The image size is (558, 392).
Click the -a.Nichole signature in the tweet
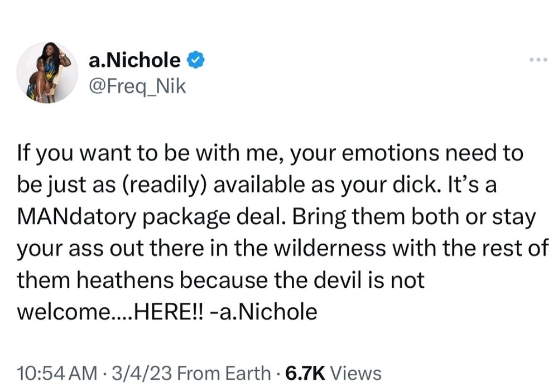(264, 312)
